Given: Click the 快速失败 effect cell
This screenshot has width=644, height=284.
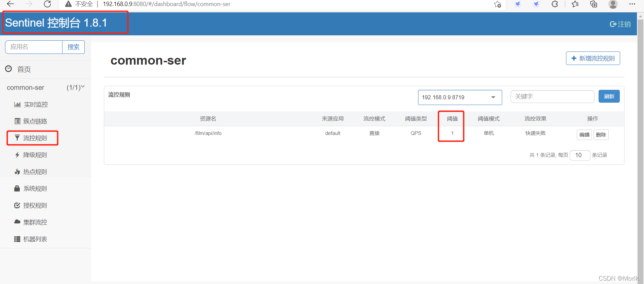Looking at the screenshot, I should 535,133.
